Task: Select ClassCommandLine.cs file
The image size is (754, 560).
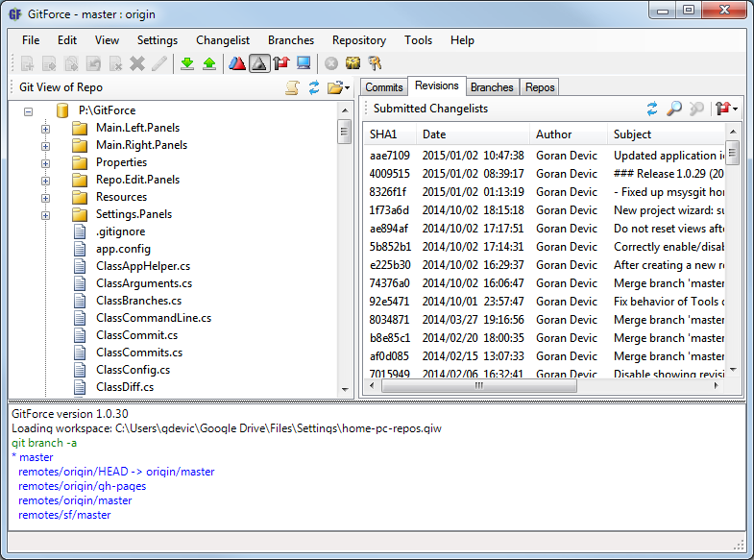Action: click(x=154, y=318)
